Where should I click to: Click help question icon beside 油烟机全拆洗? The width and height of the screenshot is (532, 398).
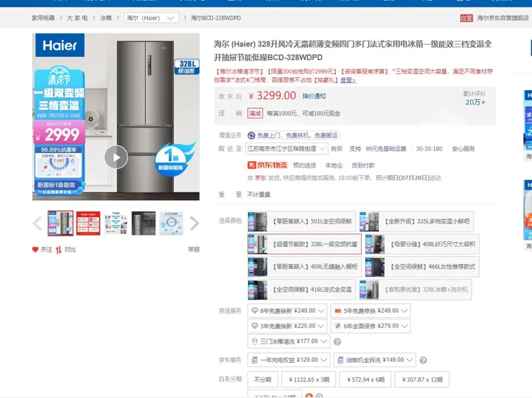(423, 360)
